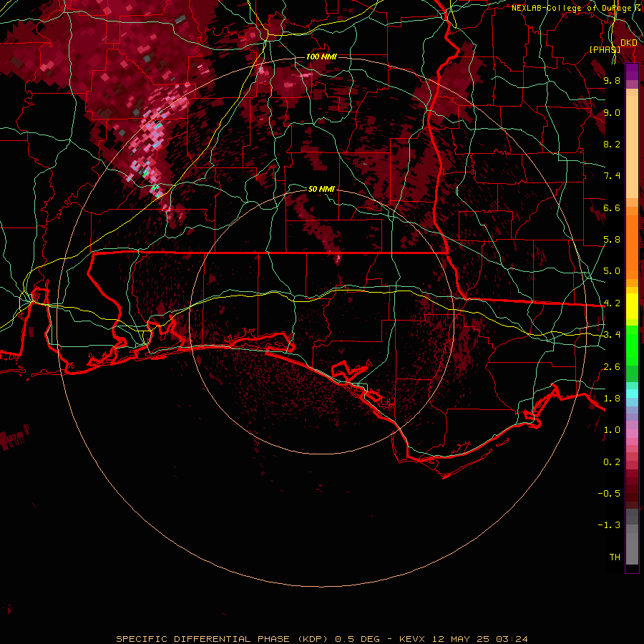Click the "NEXLAB-College of DuPage" header text

point(572,8)
